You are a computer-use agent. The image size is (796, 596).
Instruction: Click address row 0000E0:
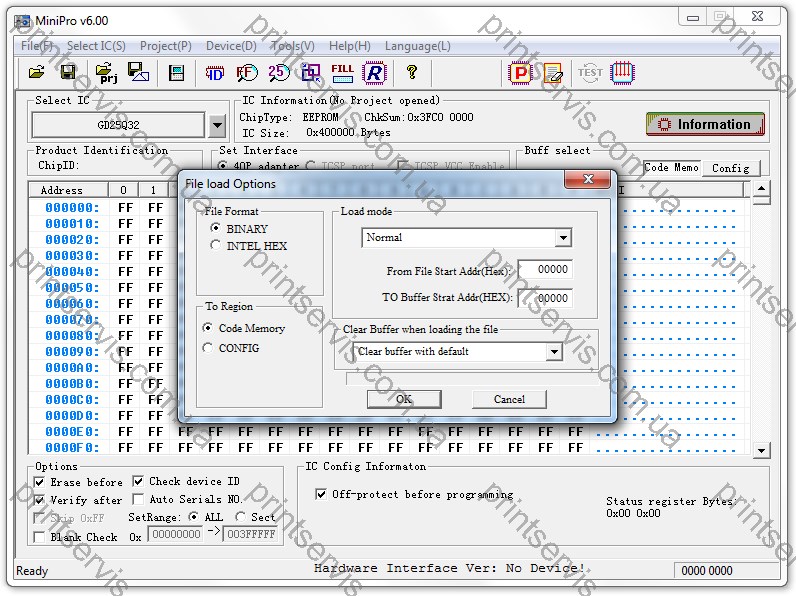pos(72,432)
